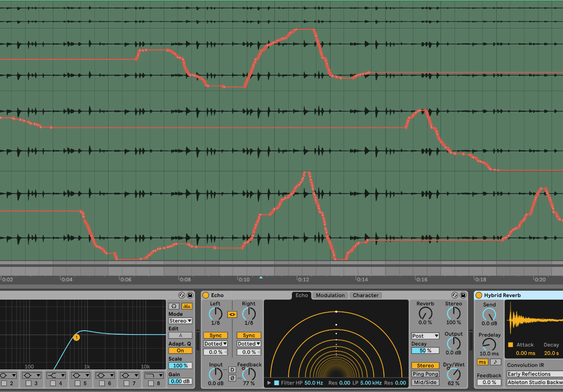The height and width of the screenshot is (392, 563).
Task: Invert feedback phase with the Ø icon in Echo
Action: (x=232, y=378)
